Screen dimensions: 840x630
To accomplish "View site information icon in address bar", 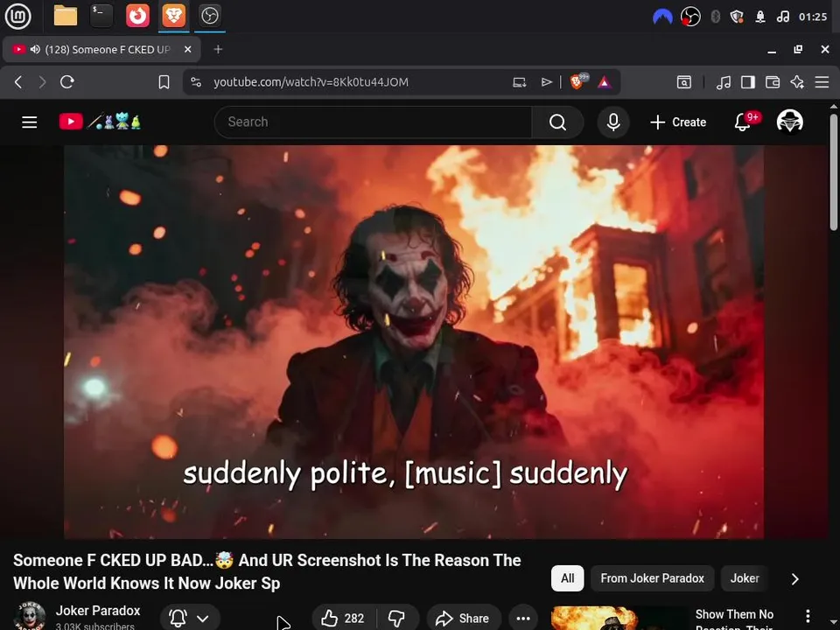I will coord(196,82).
